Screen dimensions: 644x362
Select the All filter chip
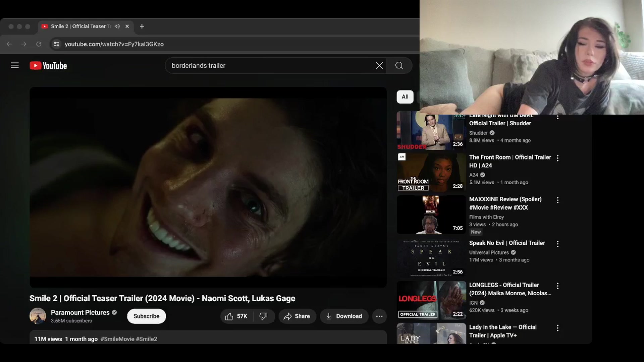pos(405,97)
